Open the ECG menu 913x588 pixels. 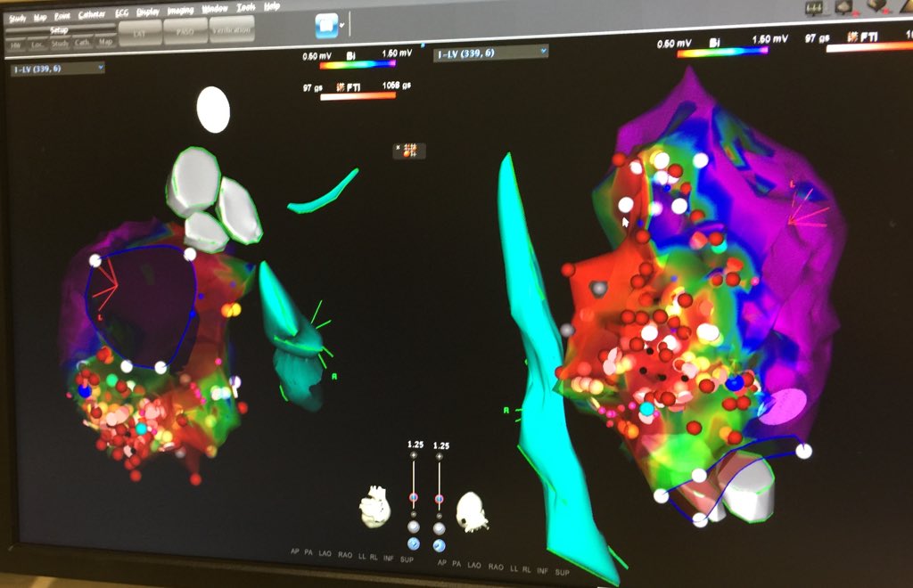(121, 12)
